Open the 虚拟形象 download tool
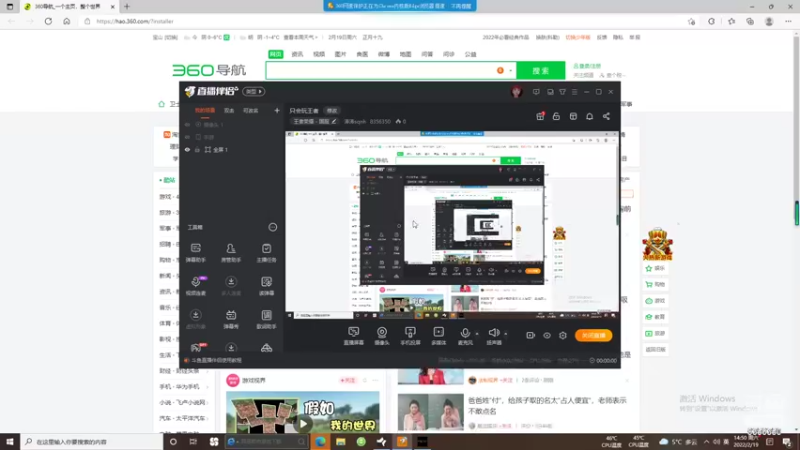 195,319
